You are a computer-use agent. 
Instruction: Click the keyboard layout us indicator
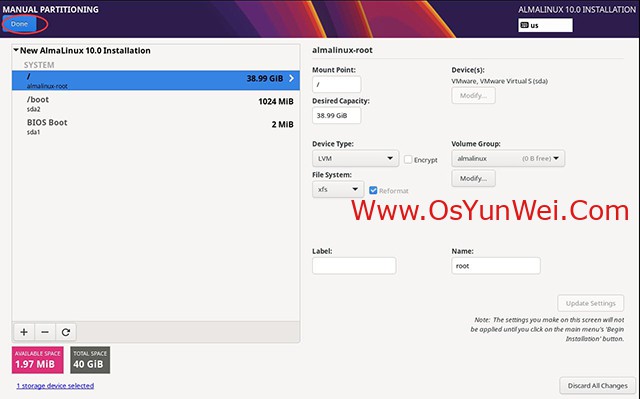pyautogui.click(x=545, y=25)
